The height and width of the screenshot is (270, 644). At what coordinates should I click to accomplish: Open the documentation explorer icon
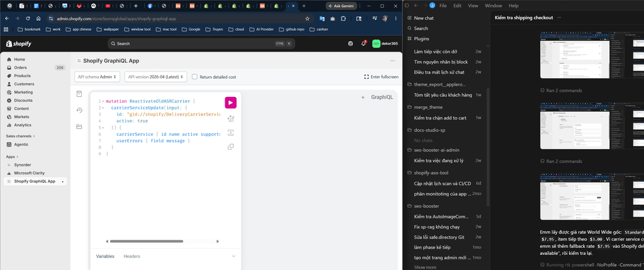tap(79, 94)
